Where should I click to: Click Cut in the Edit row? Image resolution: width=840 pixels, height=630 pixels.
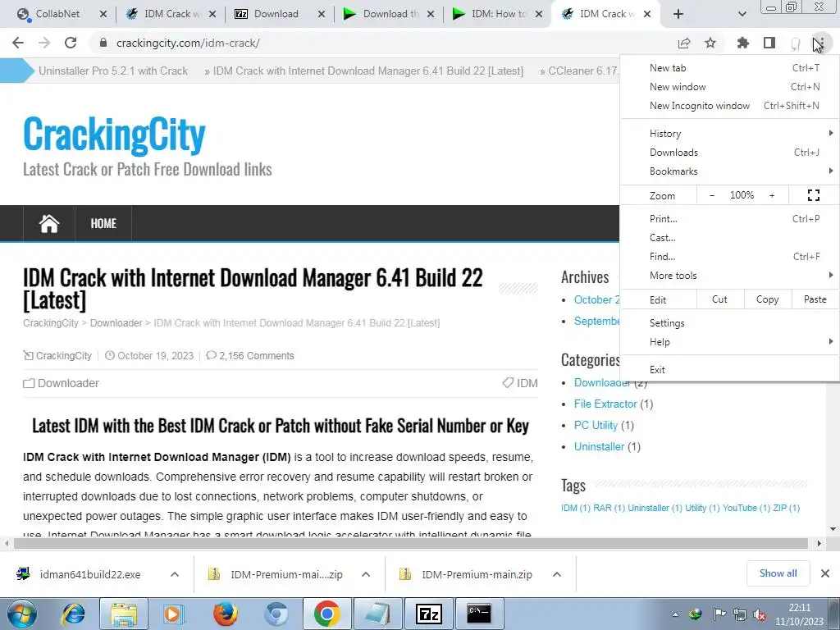(x=720, y=299)
